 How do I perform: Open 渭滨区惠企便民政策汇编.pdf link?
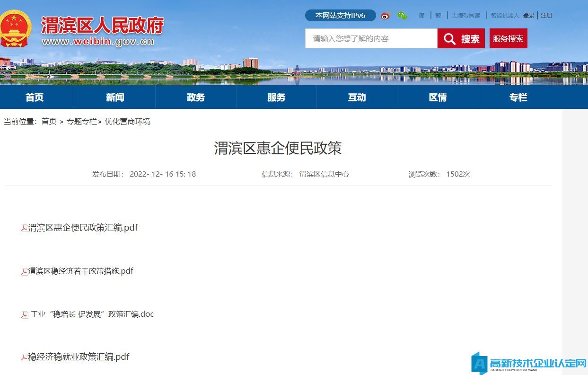pos(83,228)
